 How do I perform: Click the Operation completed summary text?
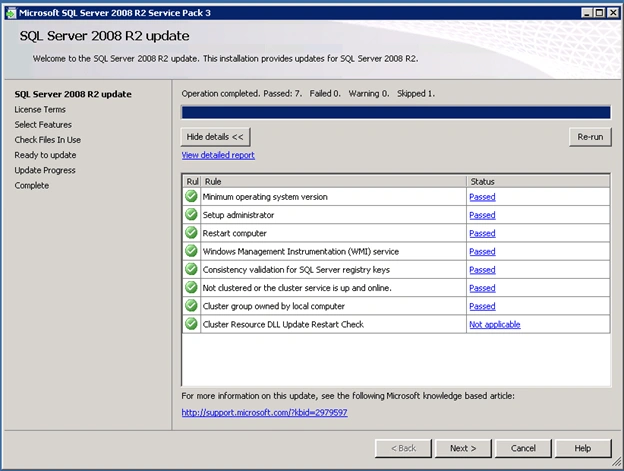[x=308, y=93]
